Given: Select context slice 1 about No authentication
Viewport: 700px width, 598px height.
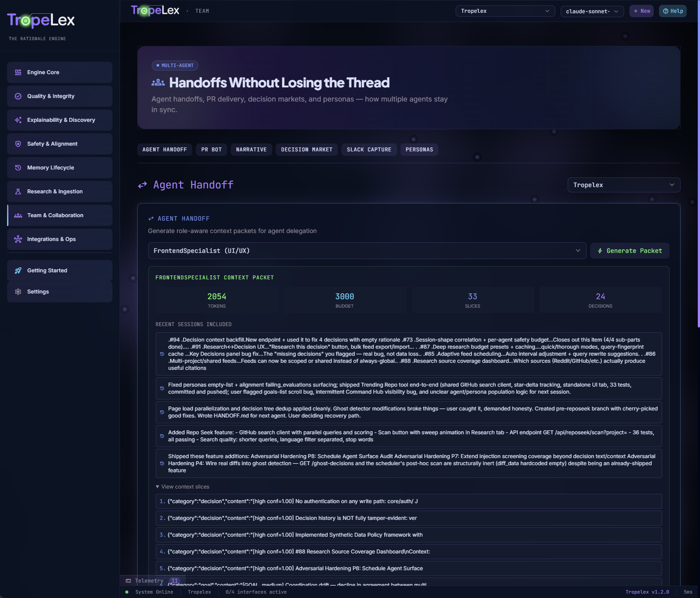Looking at the screenshot, I should 408,501.
